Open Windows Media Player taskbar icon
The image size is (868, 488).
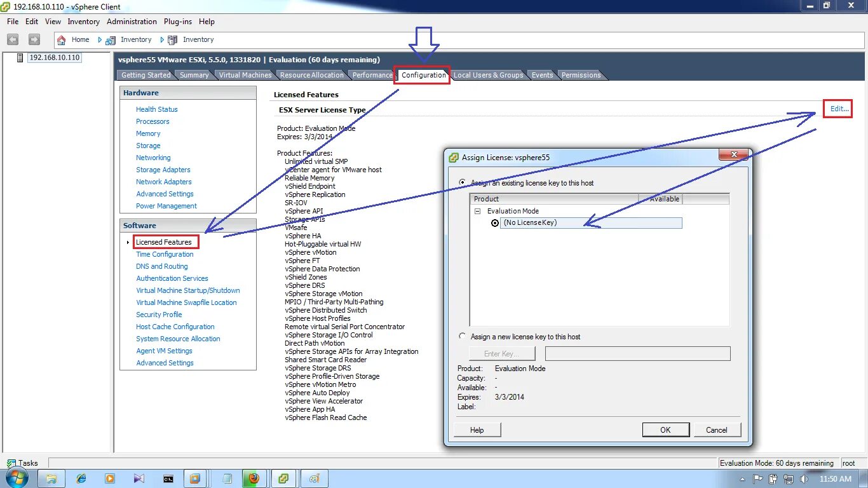110,478
